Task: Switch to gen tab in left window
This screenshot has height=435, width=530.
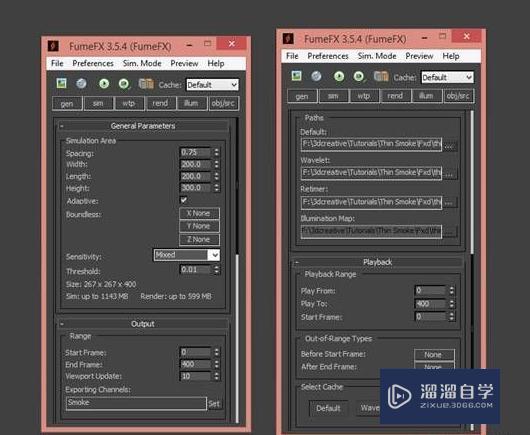Action: click(67, 103)
